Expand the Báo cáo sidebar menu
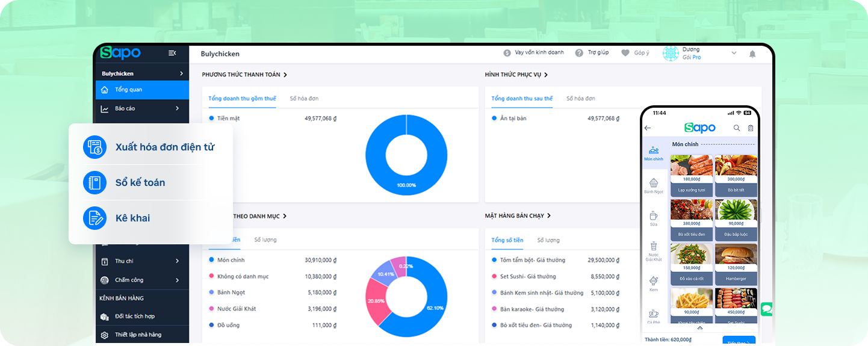The image size is (868, 346). point(177,108)
